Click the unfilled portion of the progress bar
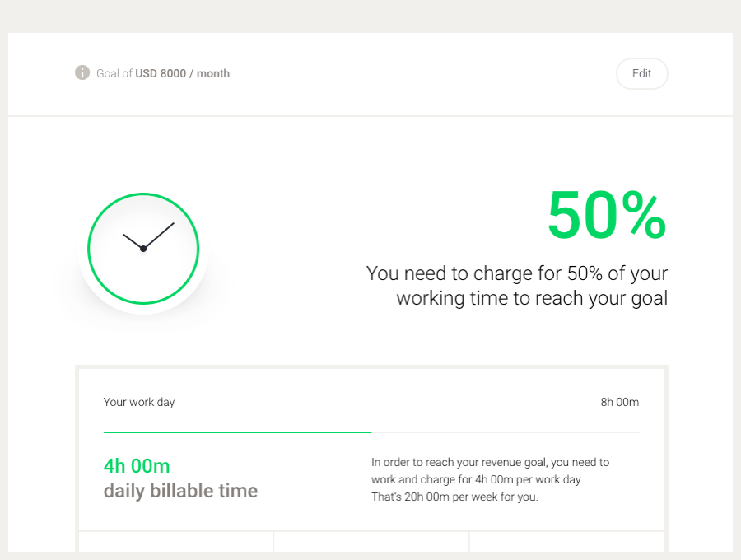This screenshot has height=560, width=741. 506,429
